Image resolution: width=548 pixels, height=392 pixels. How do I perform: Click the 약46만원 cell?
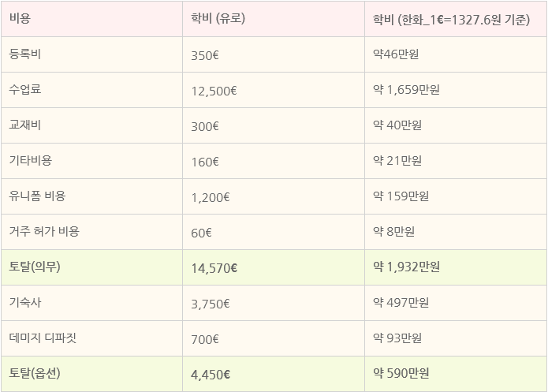(x=456, y=54)
